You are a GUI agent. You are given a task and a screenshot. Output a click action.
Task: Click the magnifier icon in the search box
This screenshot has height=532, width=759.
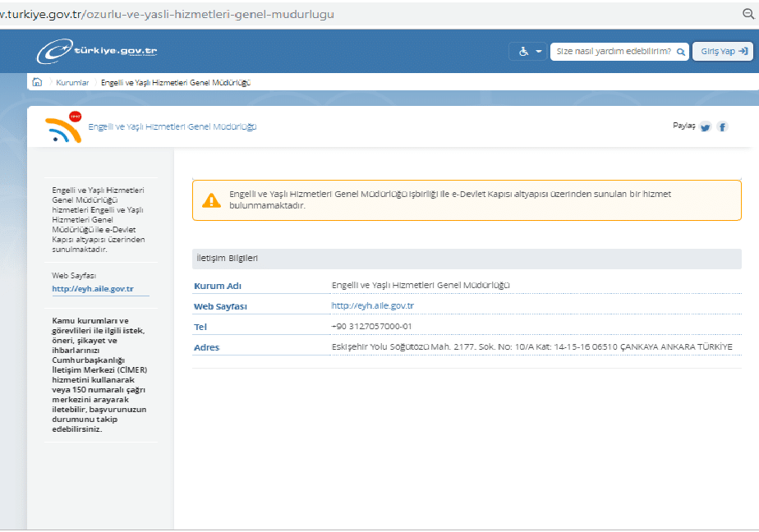(x=681, y=52)
